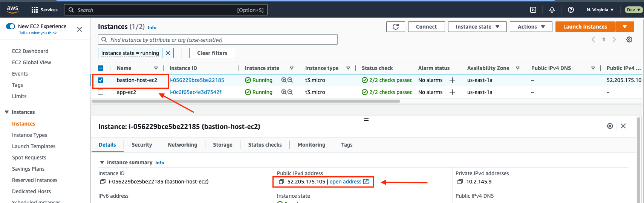Switch to the Storage tab
The width and height of the screenshot is (644, 203).
(x=223, y=145)
